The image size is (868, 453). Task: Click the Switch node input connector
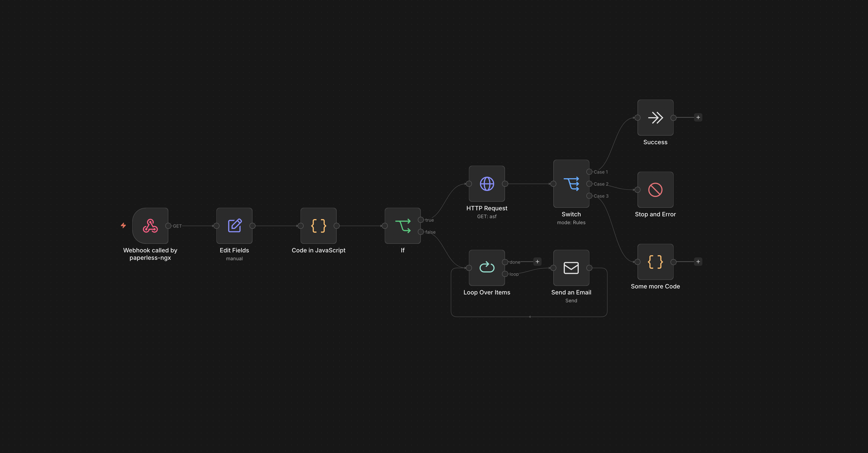(553, 184)
